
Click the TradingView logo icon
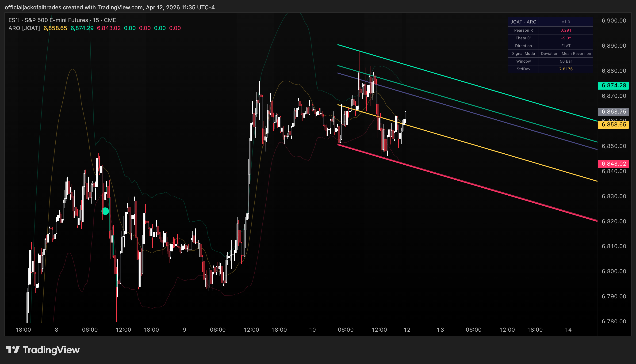coord(12,350)
